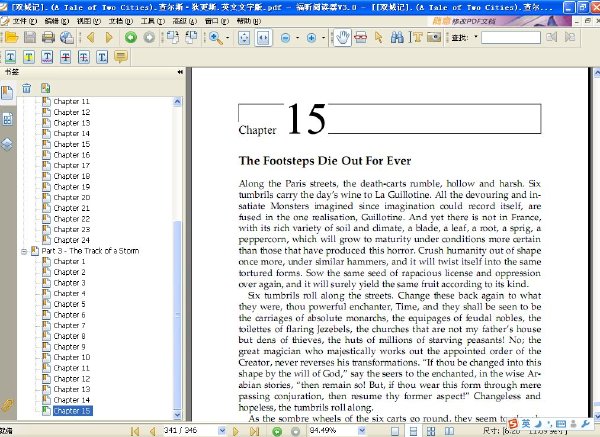Click find next button beside search box

[570, 37]
